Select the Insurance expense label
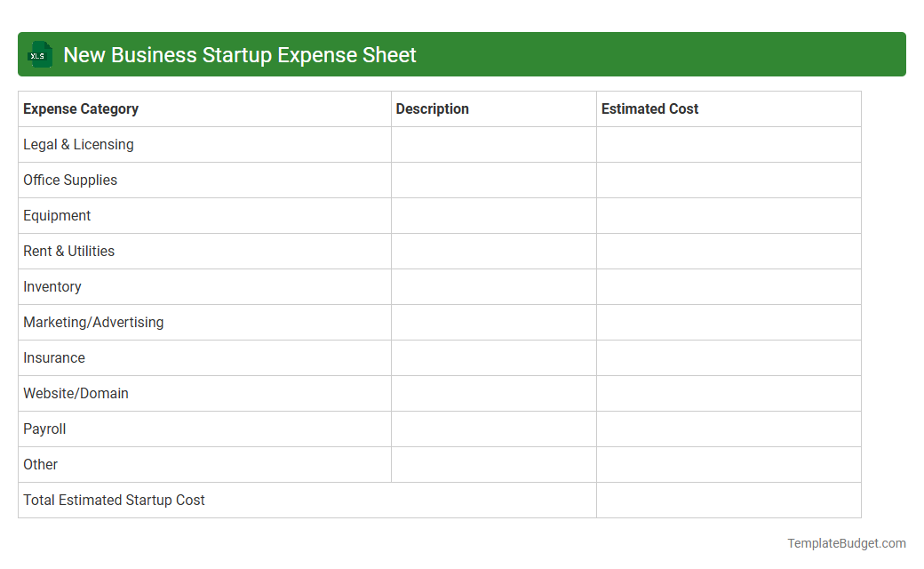 tap(54, 357)
